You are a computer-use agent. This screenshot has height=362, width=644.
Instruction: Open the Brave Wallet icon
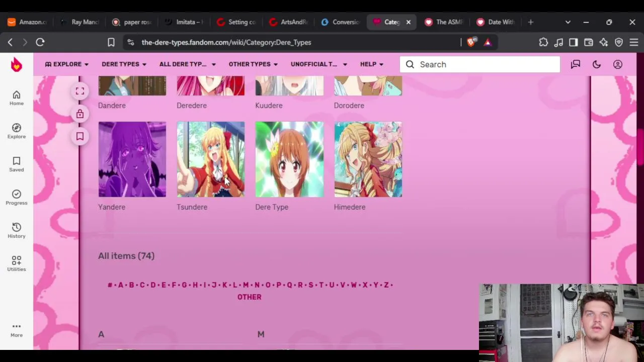click(589, 42)
